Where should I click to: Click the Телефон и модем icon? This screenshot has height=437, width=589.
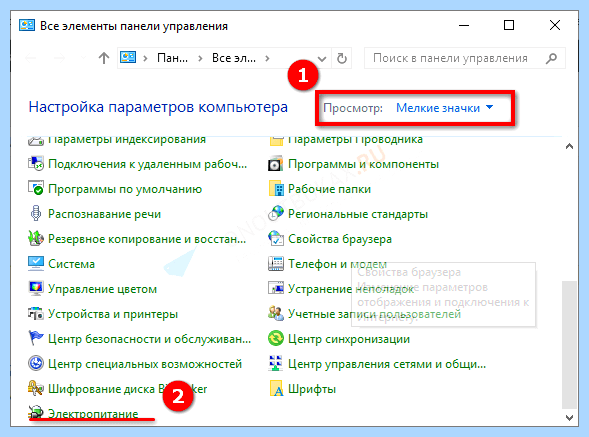coord(276,263)
